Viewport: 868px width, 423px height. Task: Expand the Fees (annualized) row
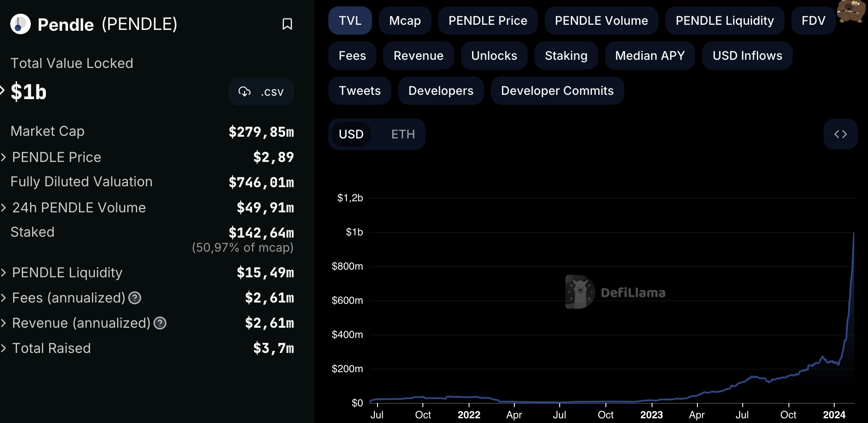click(3, 298)
